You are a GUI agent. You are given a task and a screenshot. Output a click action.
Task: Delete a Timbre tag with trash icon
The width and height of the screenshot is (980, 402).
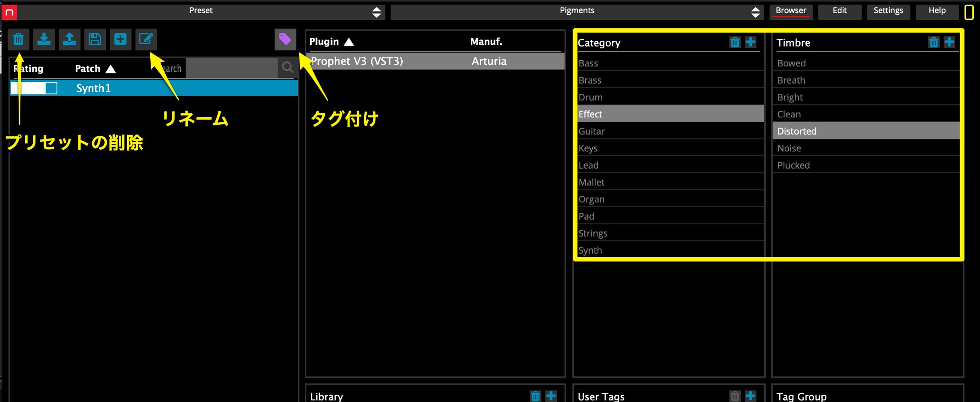tap(934, 43)
